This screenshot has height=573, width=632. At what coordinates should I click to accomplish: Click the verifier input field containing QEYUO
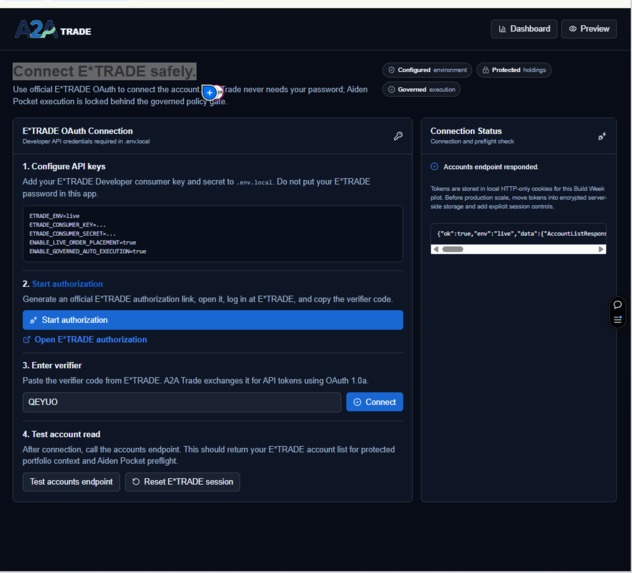182,402
